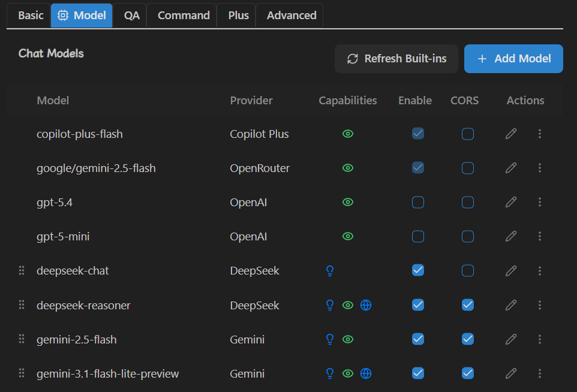Click vision eye icon for deepseek-reasoner
The width and height of the screenshot is (577, 392).
348,305
